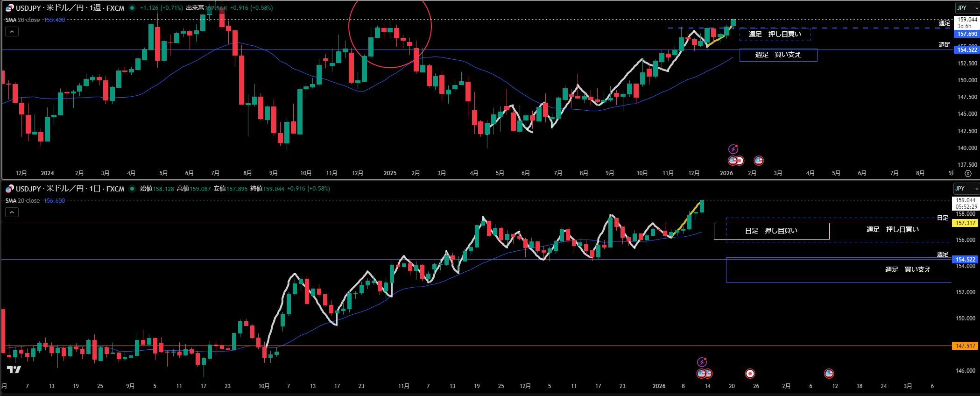Click the purple lightning event icon on daily chart
980x396 pixels.
pos(702,362)
